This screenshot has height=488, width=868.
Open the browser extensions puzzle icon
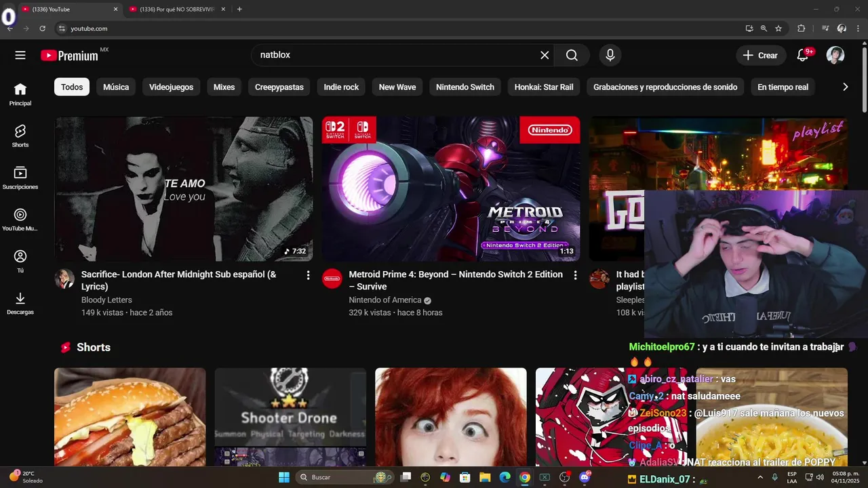tap(802, 28)
